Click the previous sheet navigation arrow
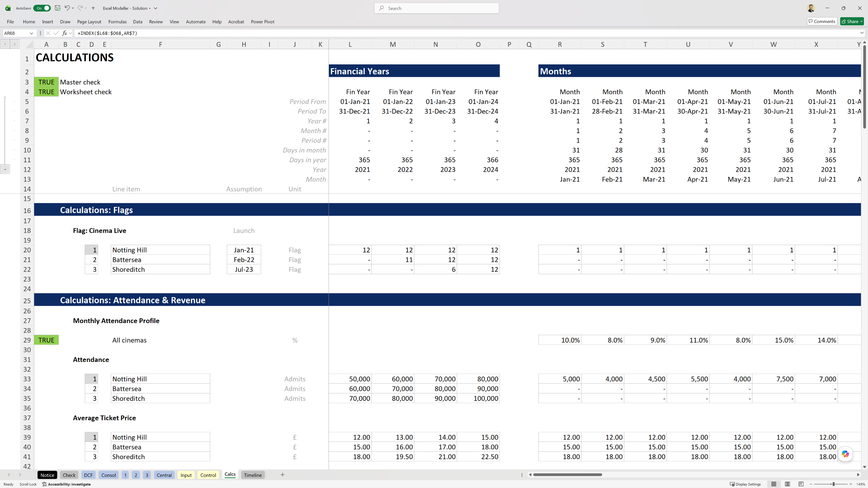Image resolution: width=868 pixels, height=488 pixels. [9, 475]
